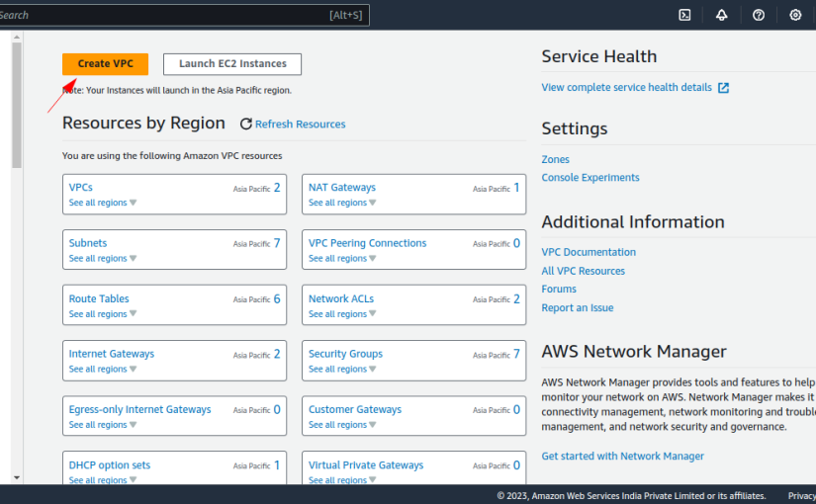Expand See all regions under Subnets
Screen dimensions: 816x504
click(x=103, y=258)
